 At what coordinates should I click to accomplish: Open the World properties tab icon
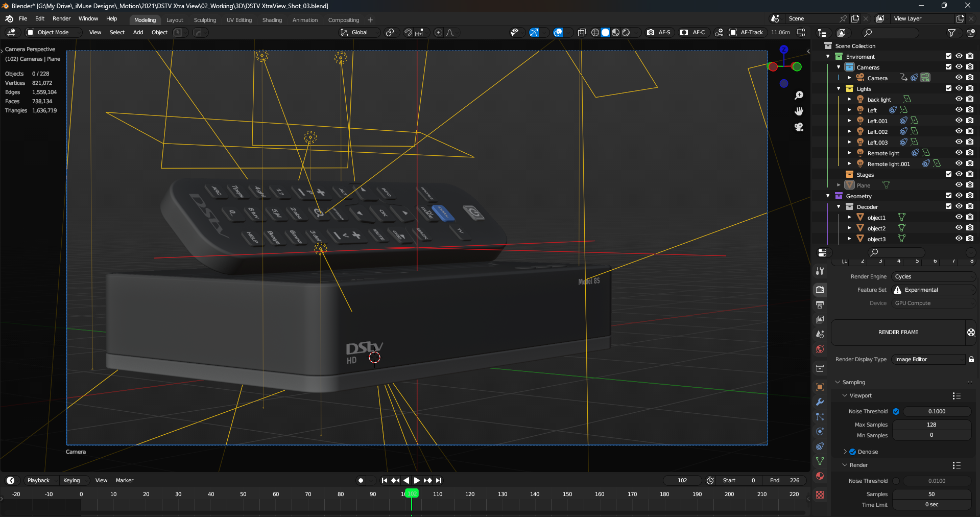coord(820,349)
